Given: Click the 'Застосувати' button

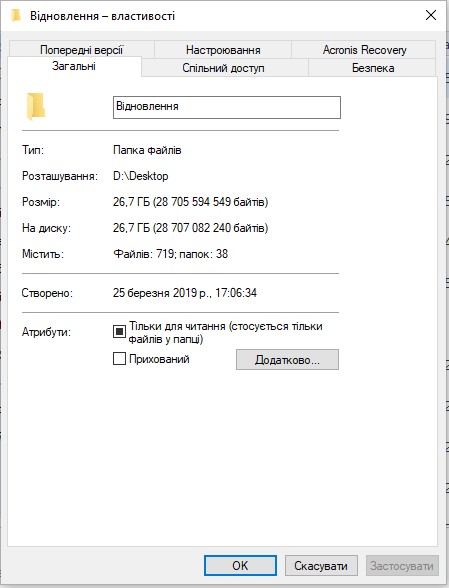Looking at the screenshot, I should (402, 566).
